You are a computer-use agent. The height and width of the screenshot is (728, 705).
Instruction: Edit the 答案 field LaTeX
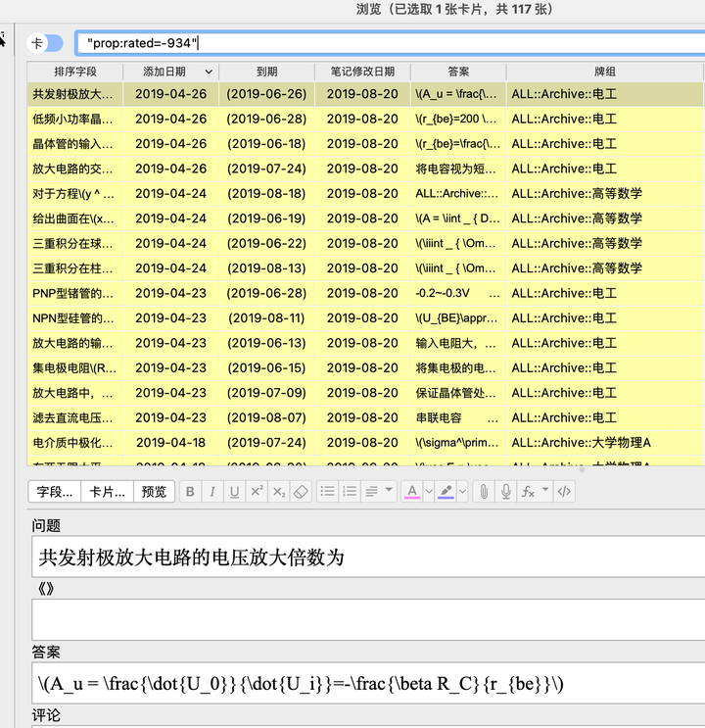point(368,684)
